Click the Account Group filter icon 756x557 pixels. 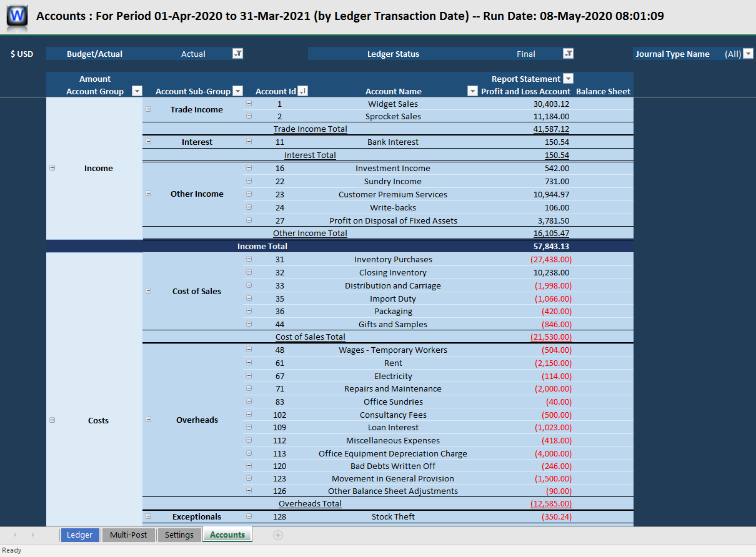(137, 91)
